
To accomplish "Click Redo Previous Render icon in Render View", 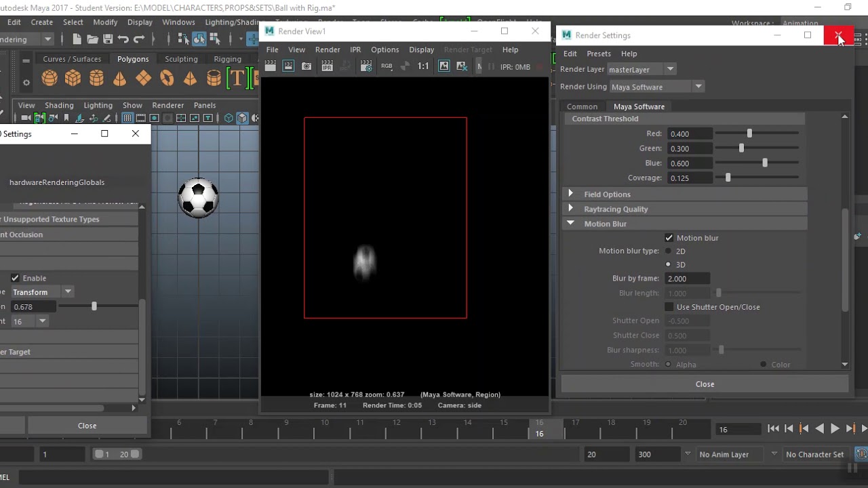I will coord(271,66).
